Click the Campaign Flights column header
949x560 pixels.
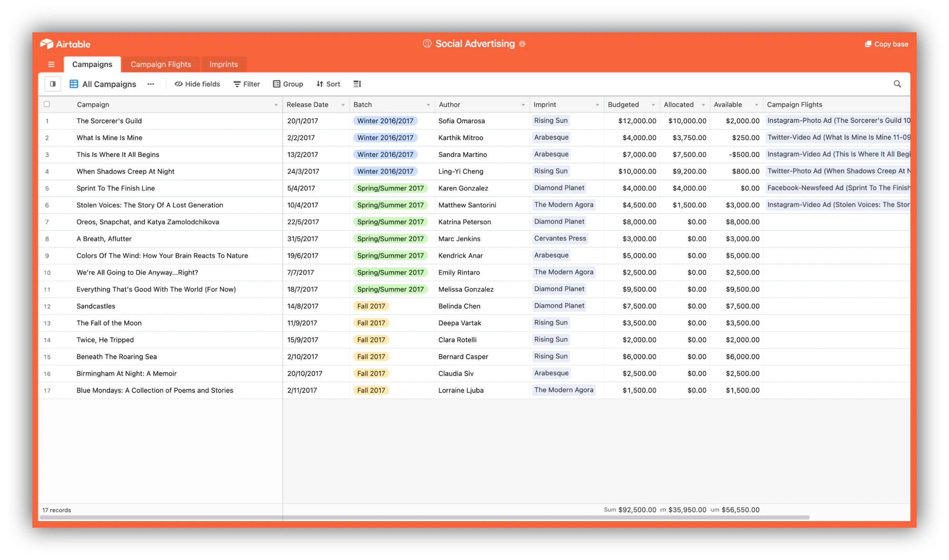click(x=837, y=104)
